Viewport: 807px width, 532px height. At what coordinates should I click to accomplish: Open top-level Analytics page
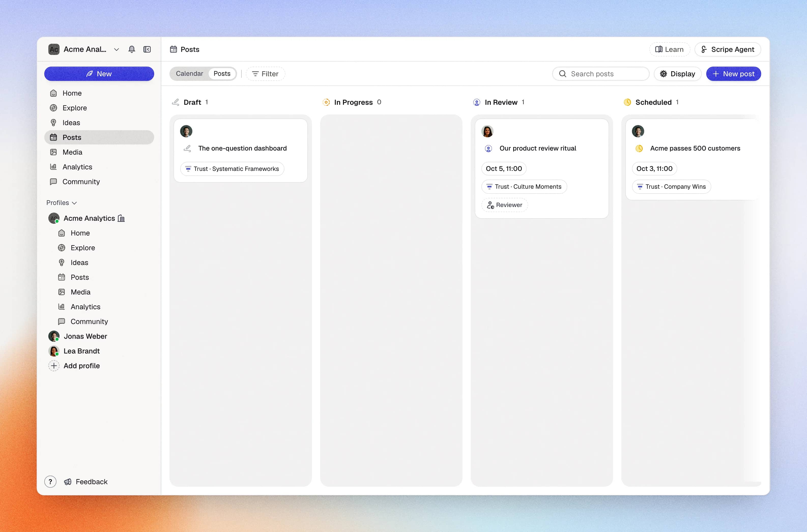(x=99, y=167)
